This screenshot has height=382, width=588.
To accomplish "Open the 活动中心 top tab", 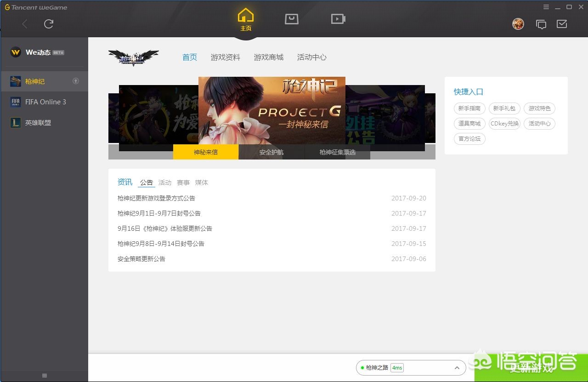I will (x=312, y=57).
